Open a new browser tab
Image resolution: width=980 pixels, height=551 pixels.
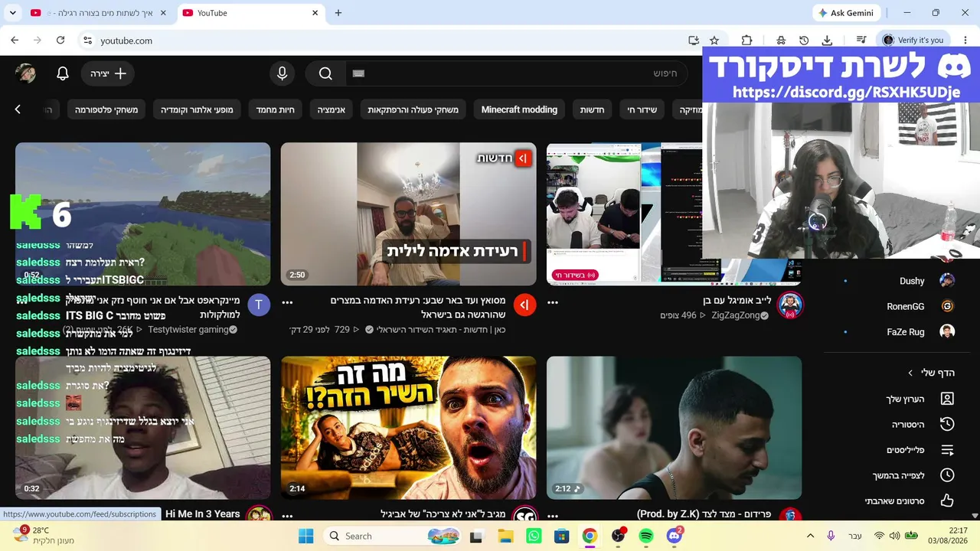[x=338, y=13]
